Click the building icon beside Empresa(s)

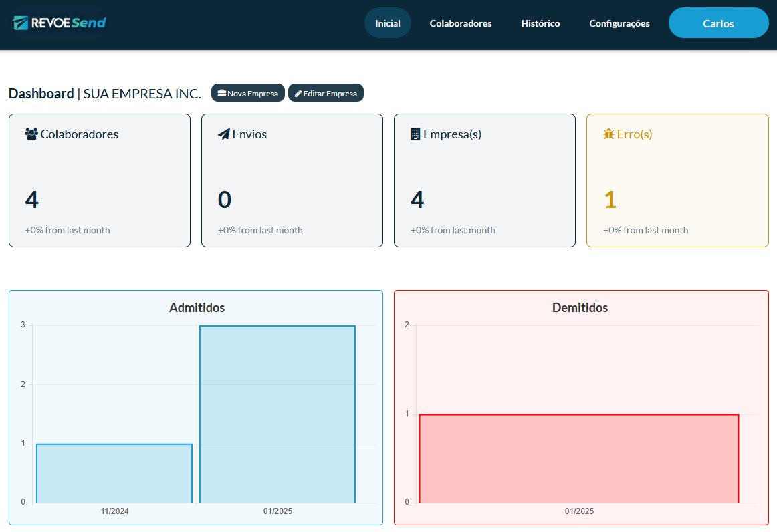pos(415,134)
